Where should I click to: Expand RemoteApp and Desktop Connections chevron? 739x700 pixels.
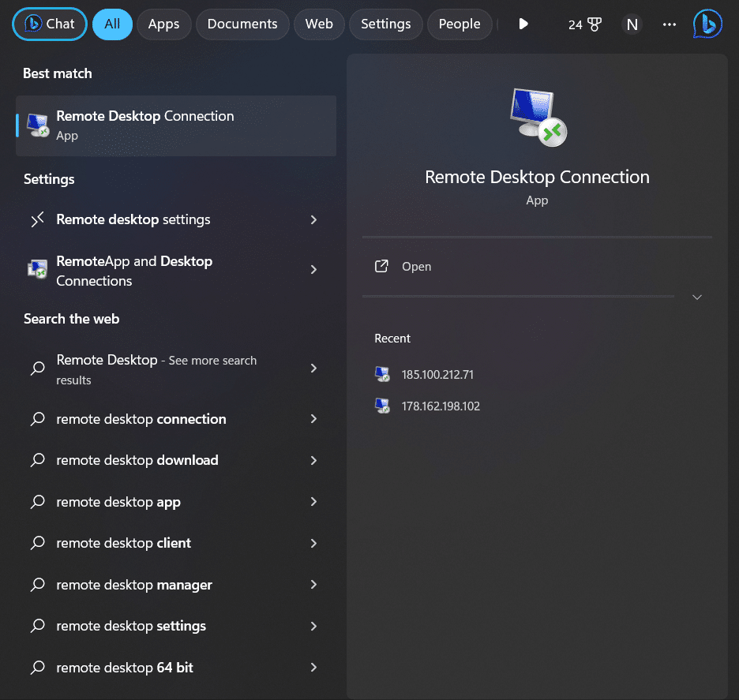313,269
